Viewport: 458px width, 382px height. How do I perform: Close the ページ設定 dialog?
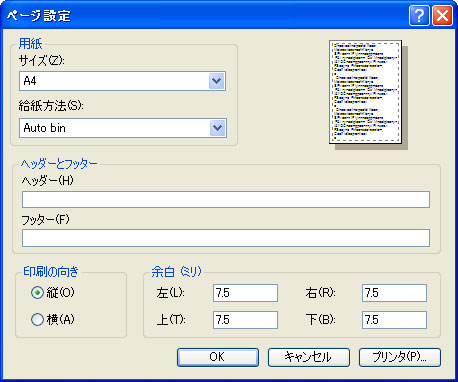tap(442, 16)
